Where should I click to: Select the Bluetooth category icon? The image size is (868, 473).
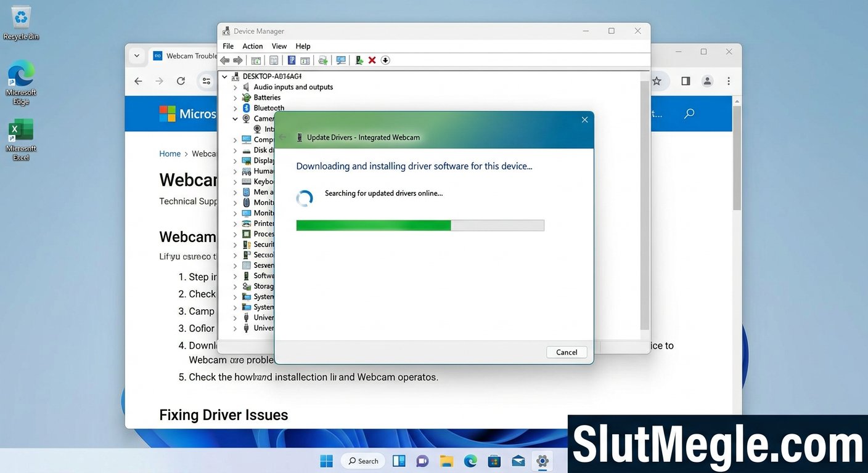[x=247, y=108]
